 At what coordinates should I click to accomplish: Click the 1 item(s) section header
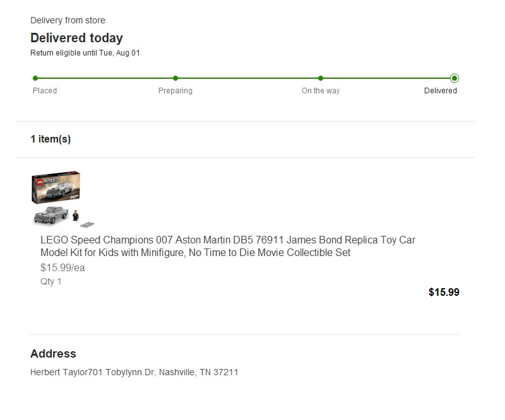[x=50, y=139]
